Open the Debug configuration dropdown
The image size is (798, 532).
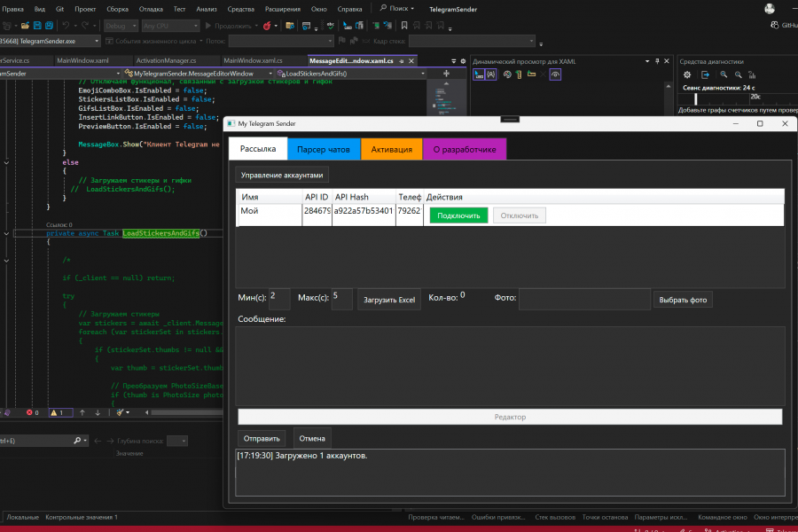coord(121,26)
